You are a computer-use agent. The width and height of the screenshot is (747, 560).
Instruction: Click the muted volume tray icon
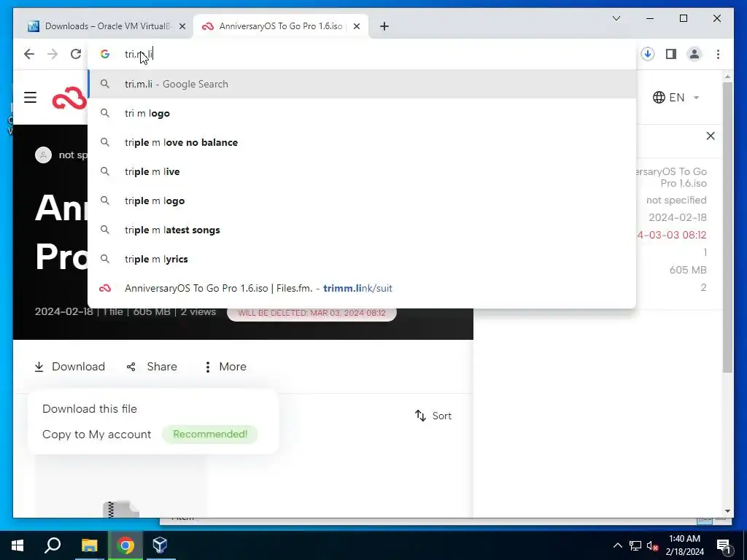(x=653, y=545)
